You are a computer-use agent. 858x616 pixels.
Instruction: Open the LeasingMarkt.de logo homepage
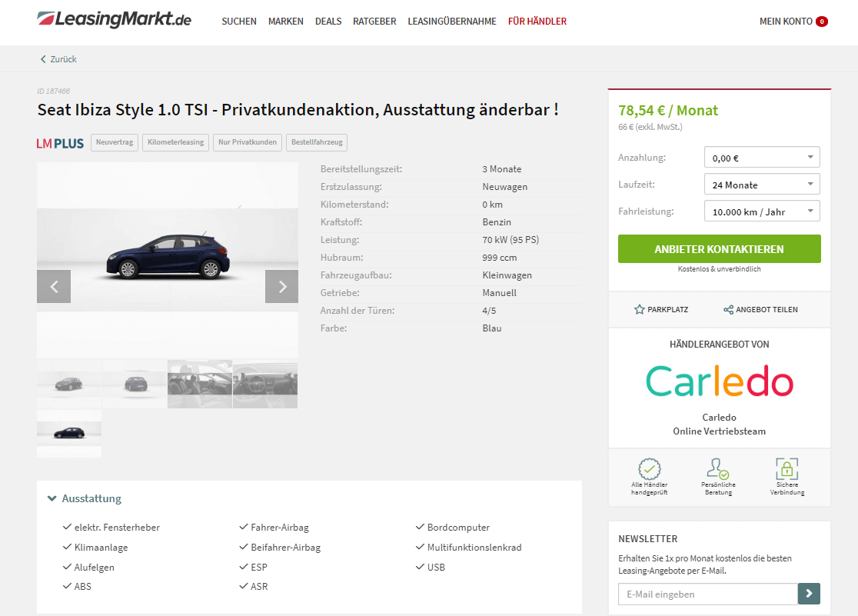(x=115, y=20)
